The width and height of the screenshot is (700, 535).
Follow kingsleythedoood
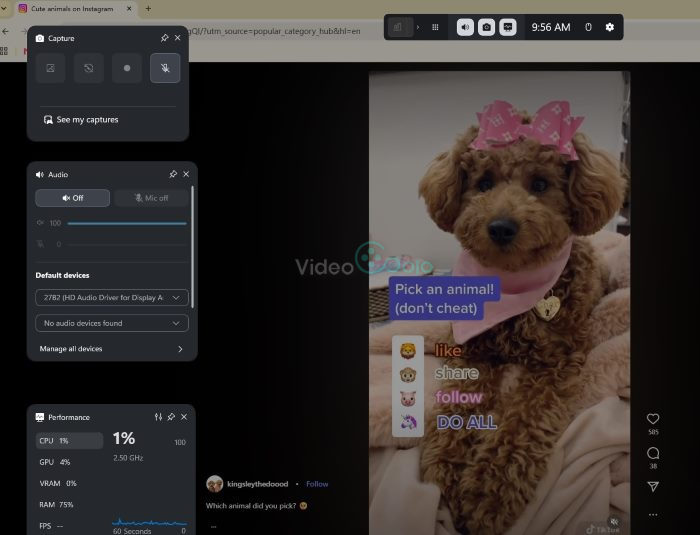click(317, 484)
